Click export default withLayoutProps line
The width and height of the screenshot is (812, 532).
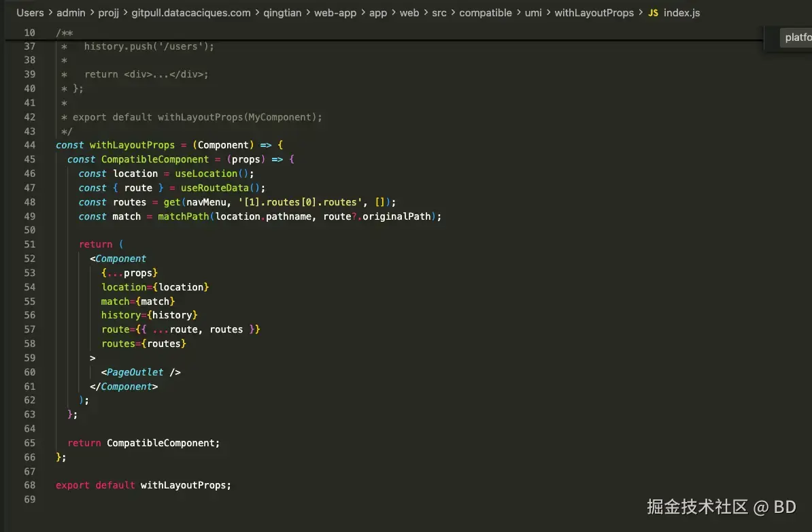(x=143, y=485)
